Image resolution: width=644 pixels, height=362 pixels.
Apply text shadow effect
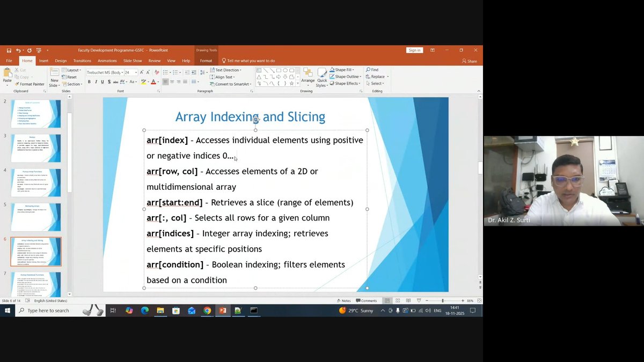pyautogui.click(x=109, y=82)
